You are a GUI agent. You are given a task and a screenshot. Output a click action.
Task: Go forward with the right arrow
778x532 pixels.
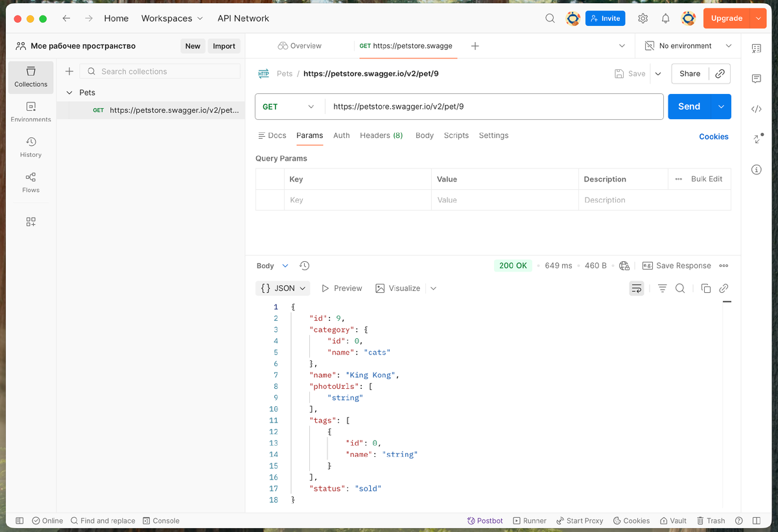[88, 18]
